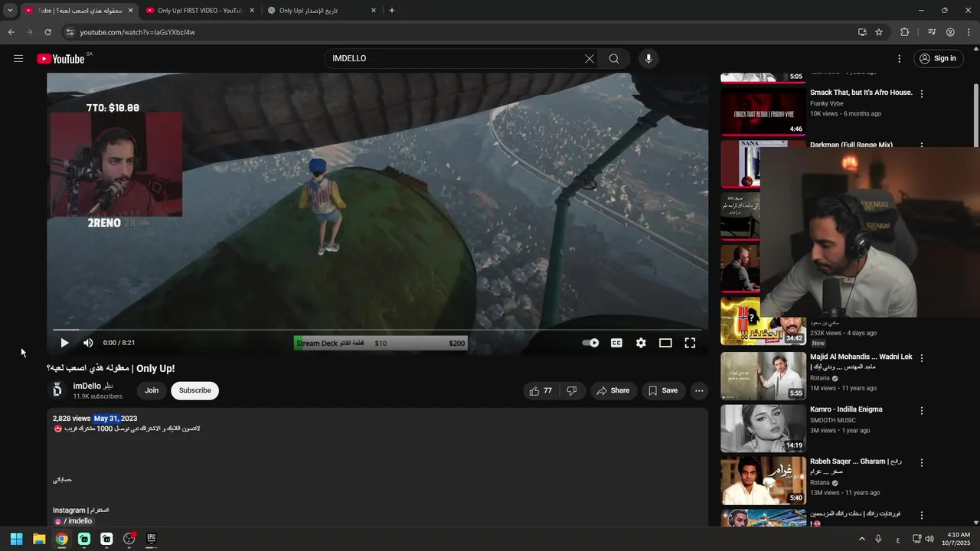Click the search magnifier button
Screen dimensions: 980x551
(614, 58)
